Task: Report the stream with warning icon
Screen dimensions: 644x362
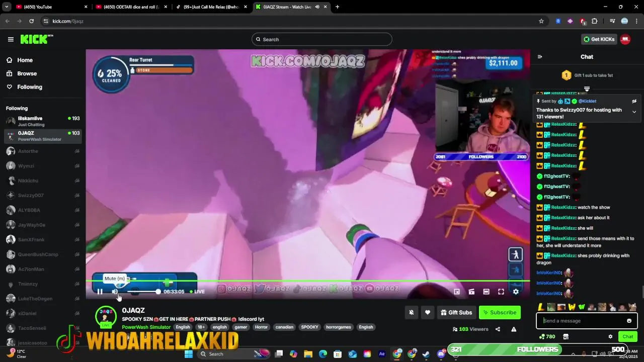Action: click(x=514, y=329)
